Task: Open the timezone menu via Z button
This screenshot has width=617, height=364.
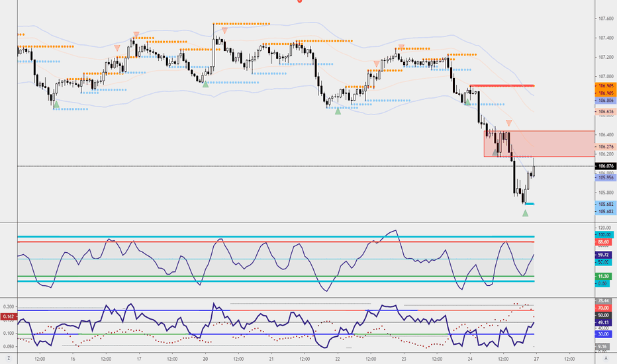Action: pyautogui.click(x=9, y=359)
